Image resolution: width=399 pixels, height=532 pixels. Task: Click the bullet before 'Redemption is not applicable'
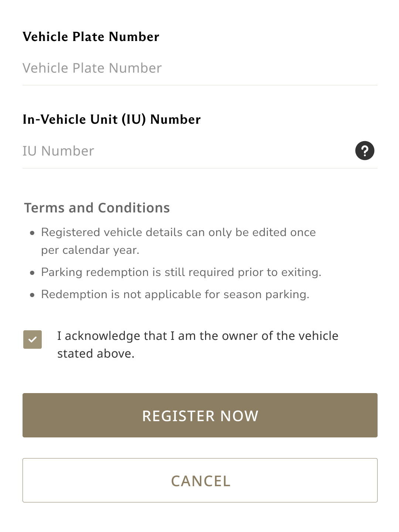[x=33, y=295]
